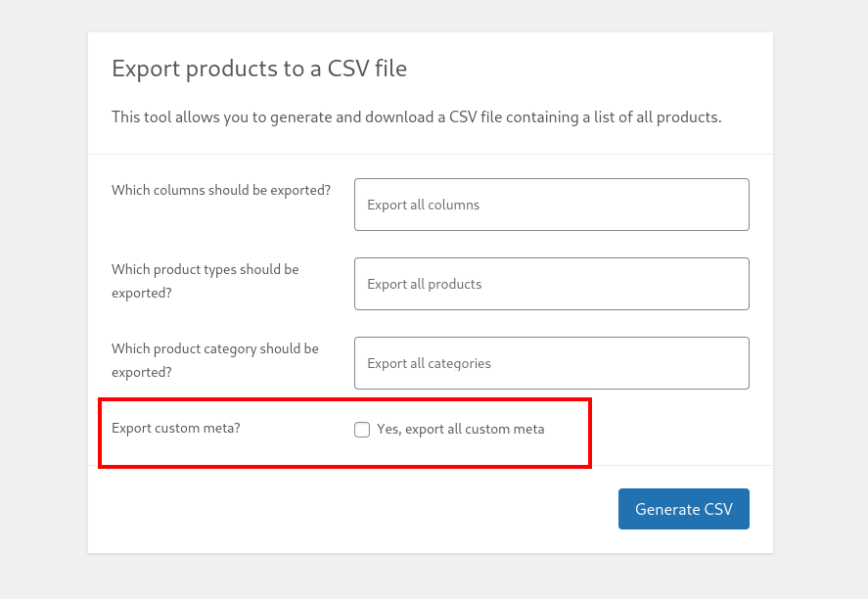The width and height of the screenshot is (868, 599).
Task: Click 'Which product types should be exported?' label
Action: tap(206, 281)
